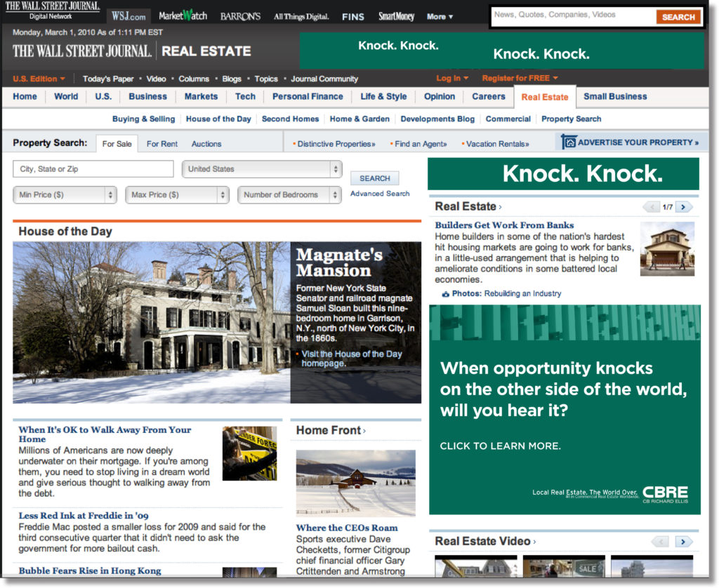This screenshot has height=588, width=719.
Task: Open the U.S. Edition dropdown
Action: coord(39,79)
